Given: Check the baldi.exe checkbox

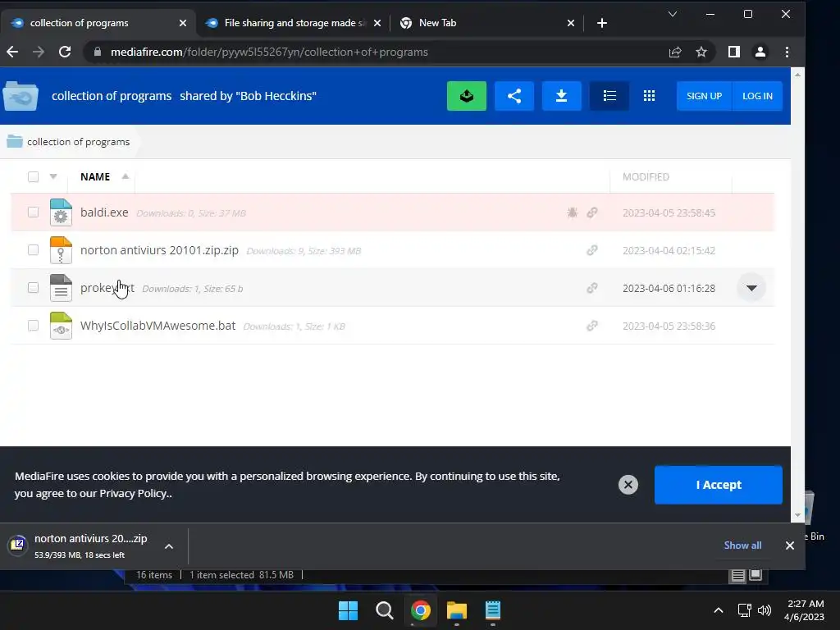Looking at the screenshot, I should coord(33,212).
